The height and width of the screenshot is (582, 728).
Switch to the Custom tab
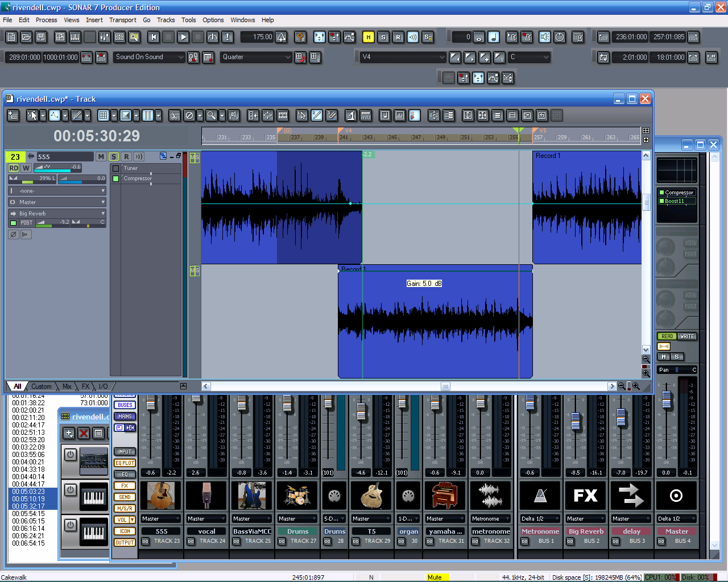(41, 386)
